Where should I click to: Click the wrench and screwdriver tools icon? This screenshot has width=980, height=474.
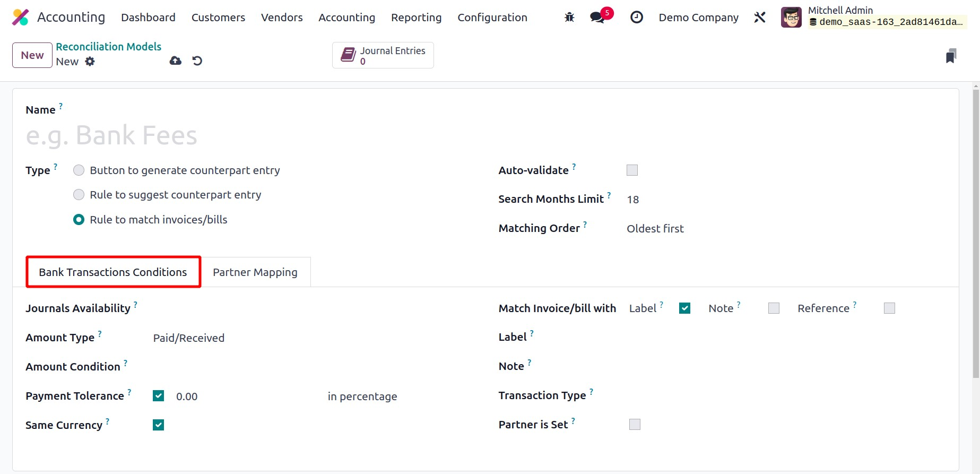(759, 18)
